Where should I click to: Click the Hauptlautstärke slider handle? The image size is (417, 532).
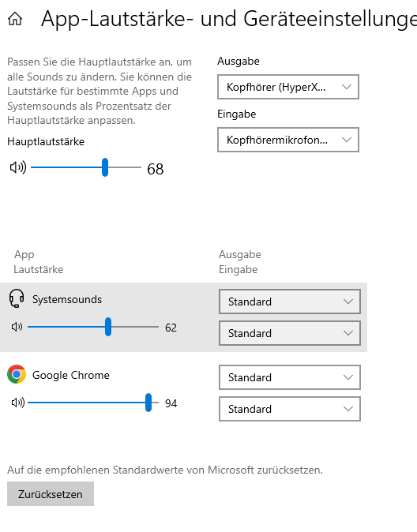[x=105, y=167]
